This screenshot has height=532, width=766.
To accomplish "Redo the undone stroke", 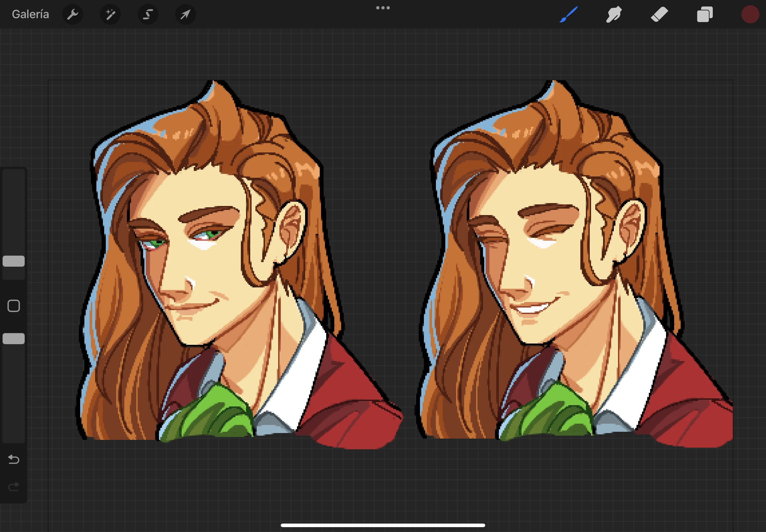I will pos(14,487).
